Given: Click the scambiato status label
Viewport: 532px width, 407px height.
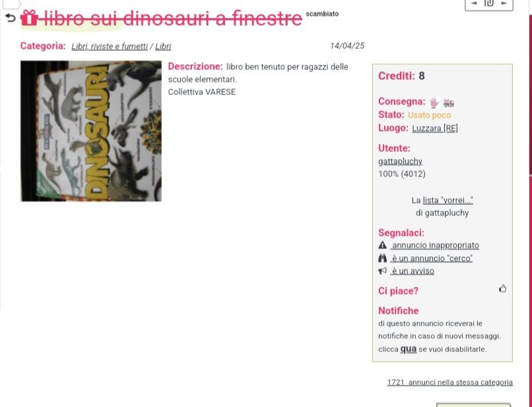Looking at the screenshot, I should (322, 14).
